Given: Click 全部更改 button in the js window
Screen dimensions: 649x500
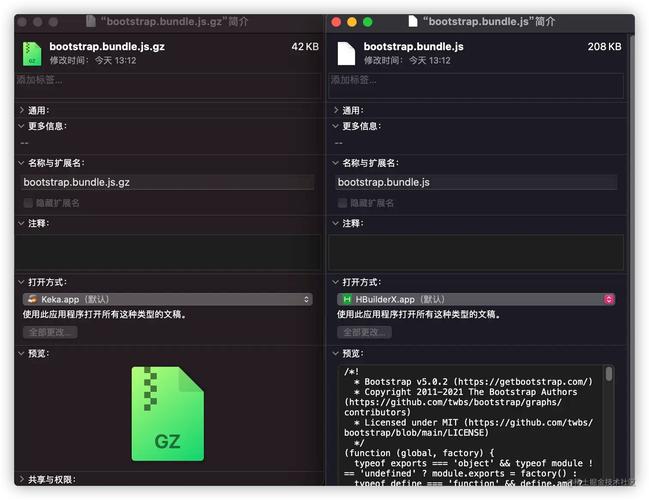Looking at the screenshot, I should 364,332.
